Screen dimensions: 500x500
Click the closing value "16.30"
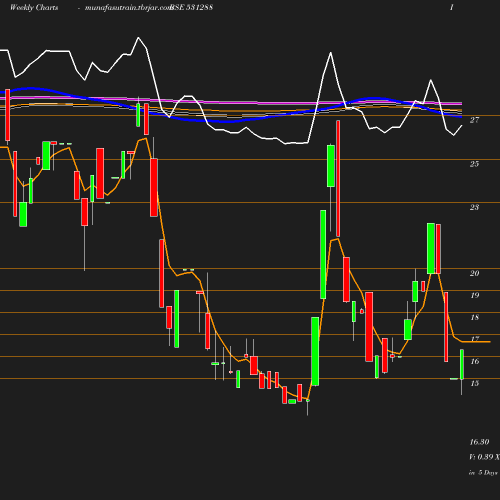pos(479,442)
